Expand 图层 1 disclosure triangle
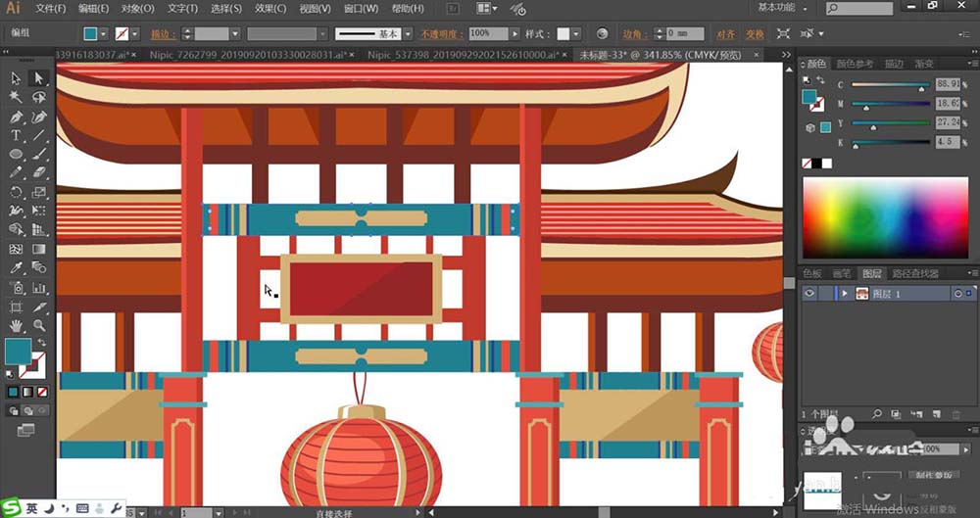Image resolution: width=980 pixels, height=518 pixels. 844,294
